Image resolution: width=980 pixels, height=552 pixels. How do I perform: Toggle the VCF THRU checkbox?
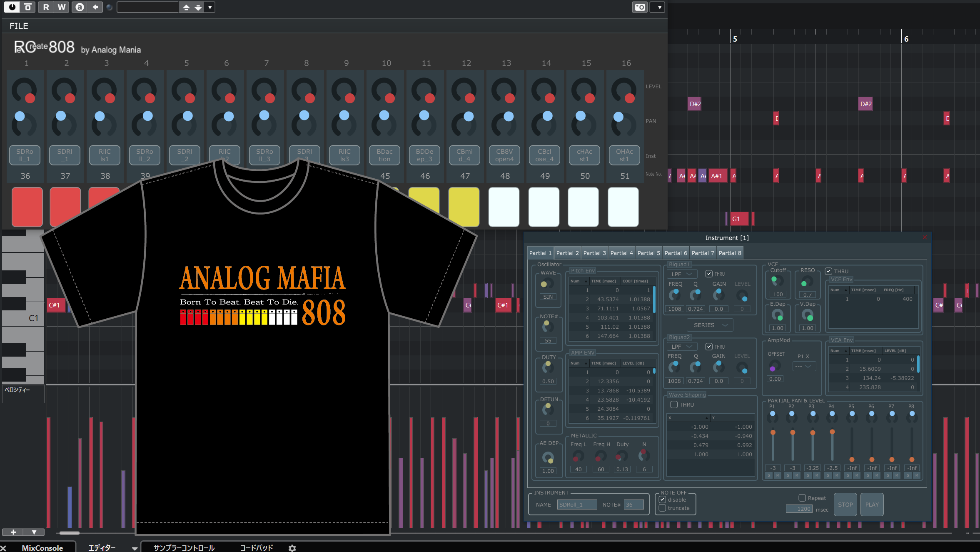(828, 271)
